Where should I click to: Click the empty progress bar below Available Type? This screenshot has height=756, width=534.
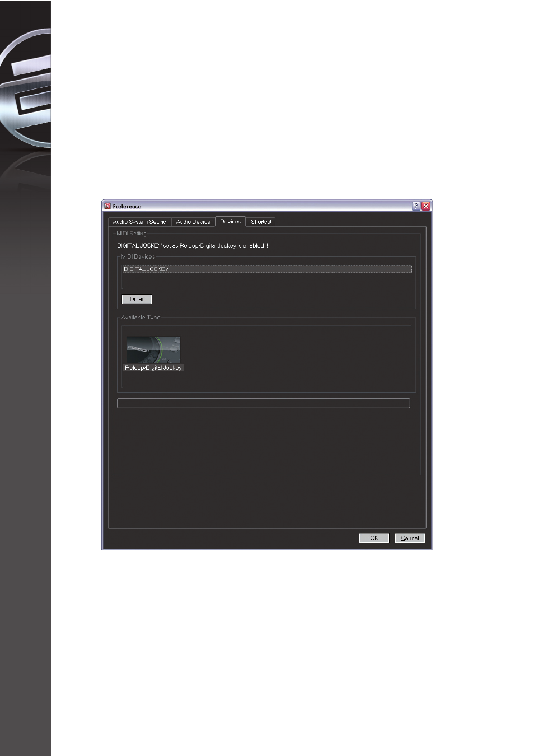264,403
